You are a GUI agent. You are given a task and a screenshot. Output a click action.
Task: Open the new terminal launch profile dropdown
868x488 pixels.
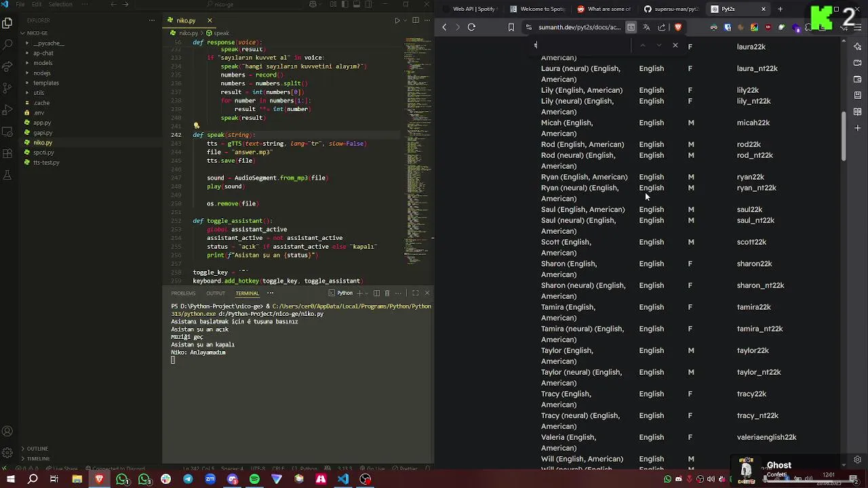(x=367, y=293)
